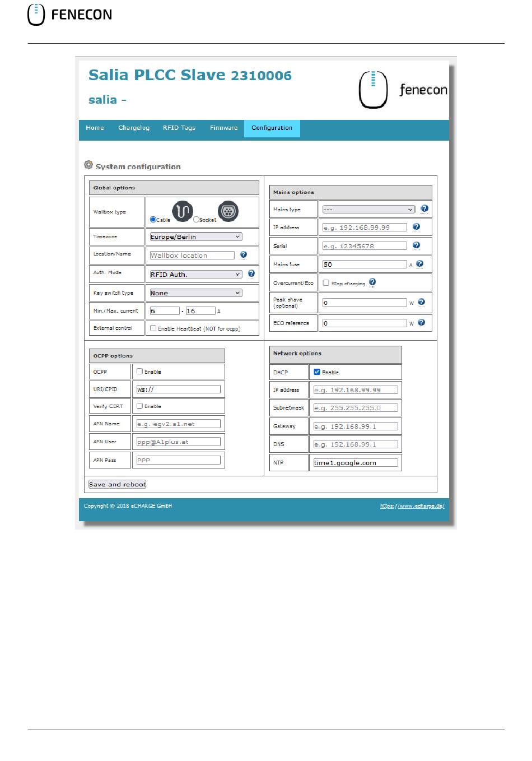The width and height of the screenshot is (532, 761).
Task: Select the Configuration tab
Action: click(x=272, y=128)
